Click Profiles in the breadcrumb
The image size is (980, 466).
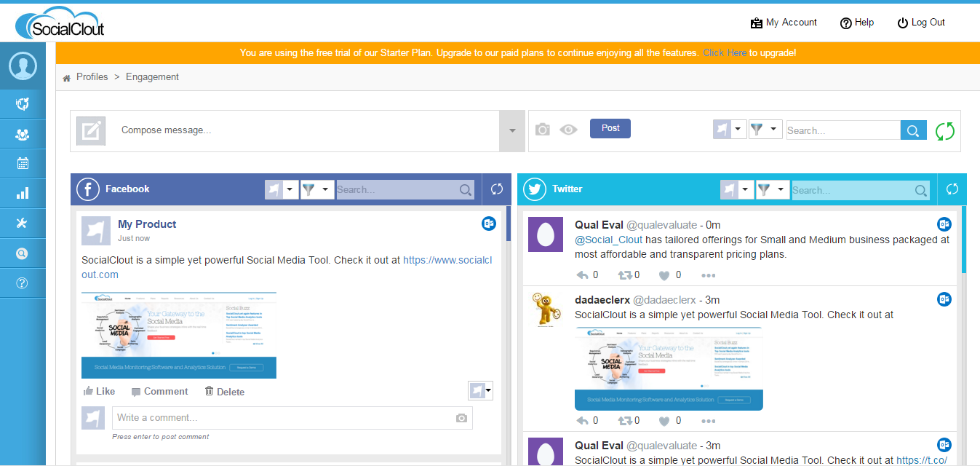pyautogui.click(x=92, y=77)
